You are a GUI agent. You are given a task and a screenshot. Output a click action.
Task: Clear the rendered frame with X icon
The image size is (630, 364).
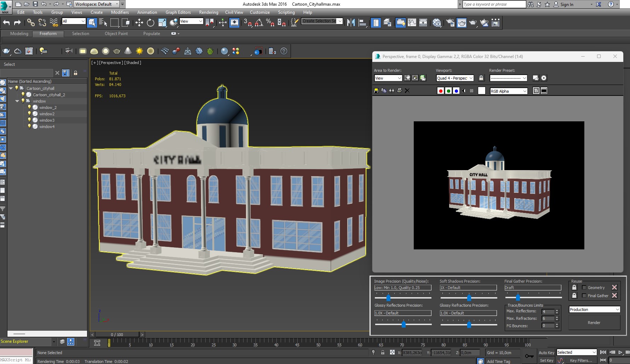(x=407, y=91)
